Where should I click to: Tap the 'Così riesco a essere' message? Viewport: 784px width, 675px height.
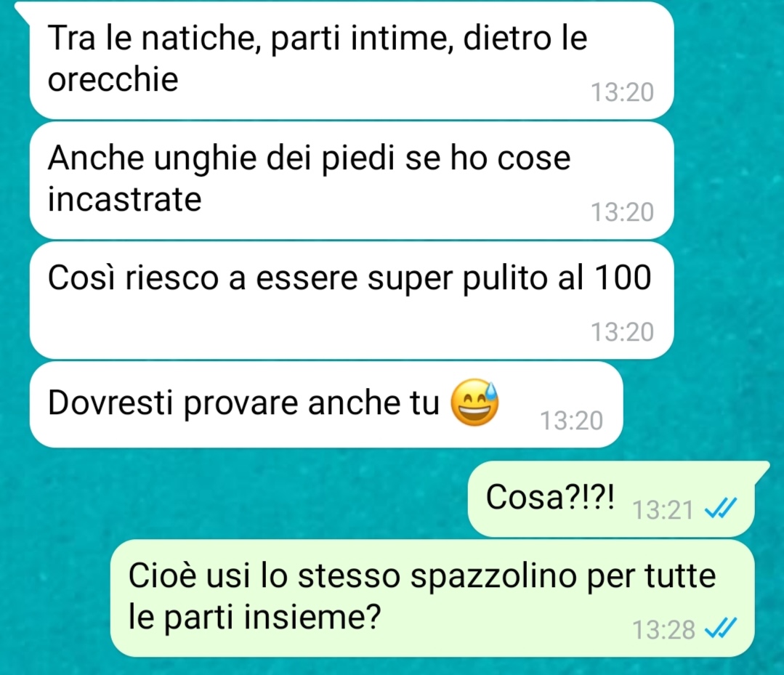(352, 301)
